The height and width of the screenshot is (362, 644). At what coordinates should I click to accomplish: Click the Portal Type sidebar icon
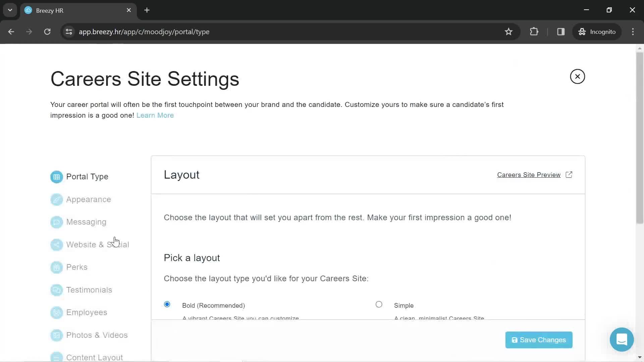[x=56, y=176]
